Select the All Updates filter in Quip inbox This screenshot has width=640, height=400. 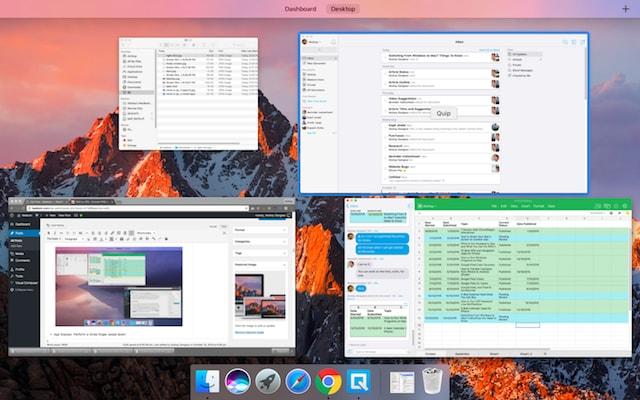[x=525, y=54]
